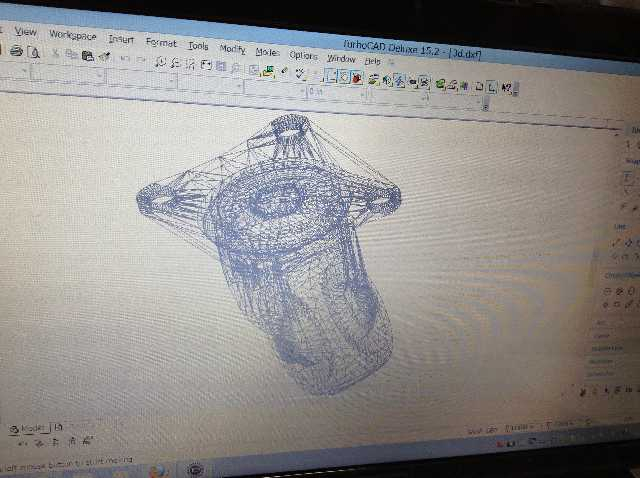Open the Options menu
This screenshot has height=478, width=640.
pos(303,55)
